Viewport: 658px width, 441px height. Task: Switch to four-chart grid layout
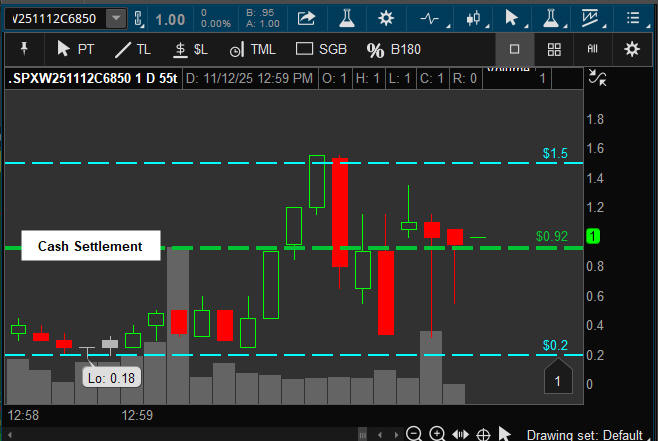point(553,49)
